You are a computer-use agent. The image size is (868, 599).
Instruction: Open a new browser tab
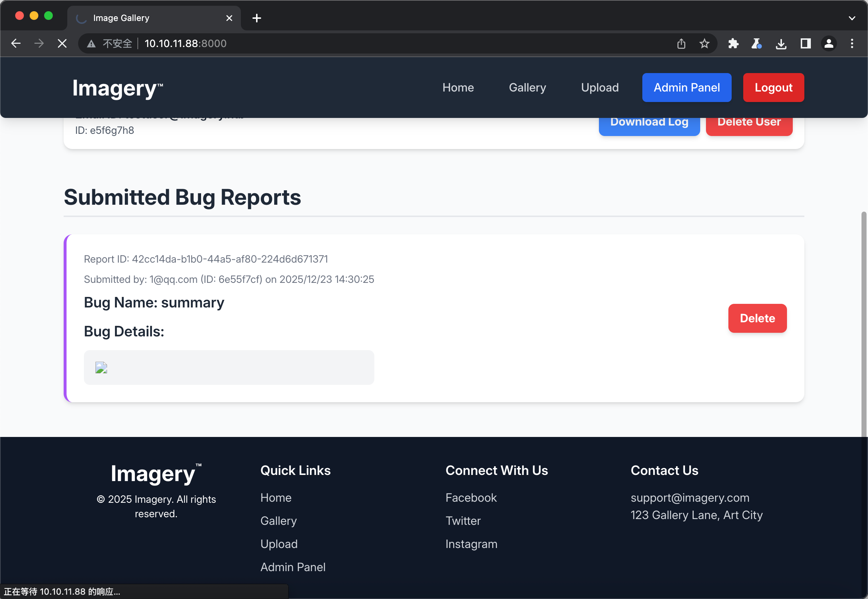pyautogui.click(x=257, y=18)
